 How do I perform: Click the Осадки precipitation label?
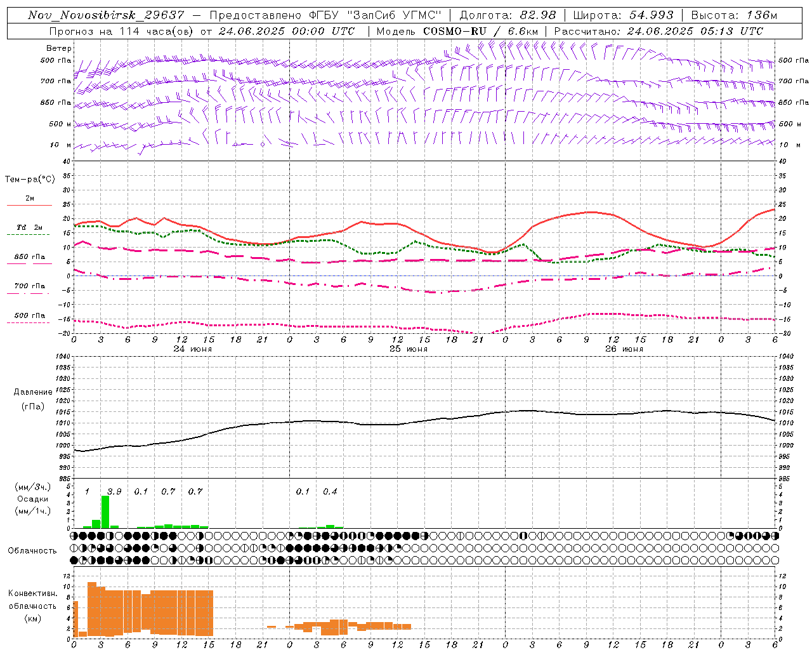pyautogui.click(x=32, y=499)
